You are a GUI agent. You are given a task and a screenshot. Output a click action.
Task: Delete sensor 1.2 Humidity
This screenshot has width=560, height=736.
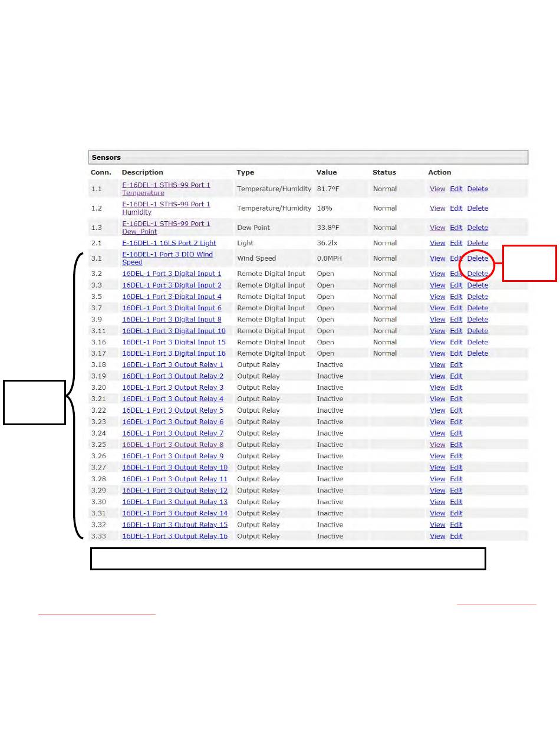477,208
